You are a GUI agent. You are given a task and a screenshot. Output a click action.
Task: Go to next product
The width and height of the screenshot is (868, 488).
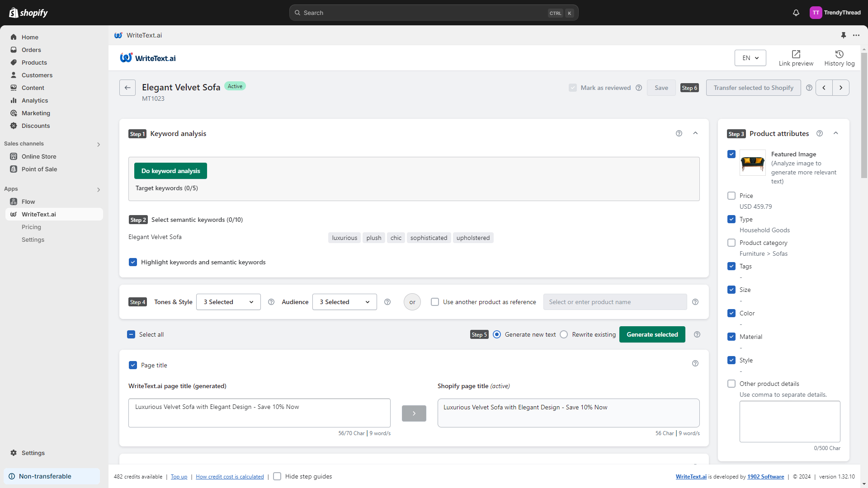point(841,88)
